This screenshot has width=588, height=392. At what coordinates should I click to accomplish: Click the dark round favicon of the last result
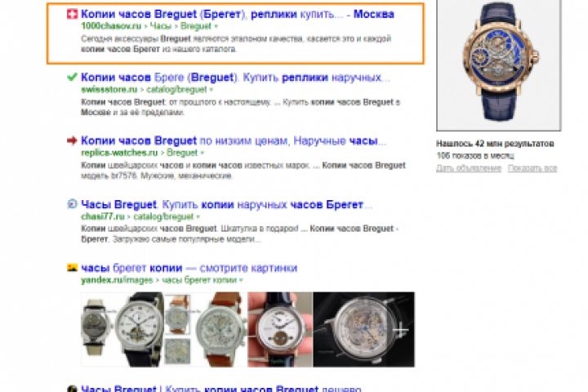pyautogui.click(x=72, y=389)
